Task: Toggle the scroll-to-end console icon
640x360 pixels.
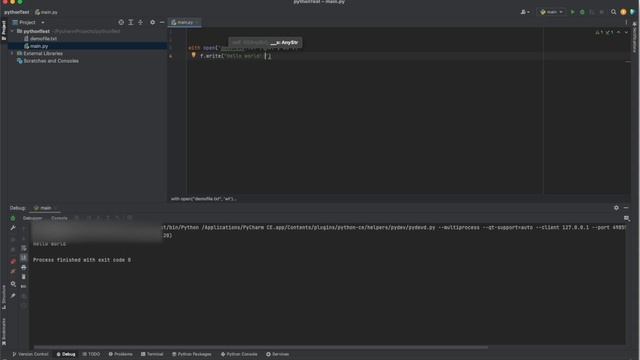Action: coord(24,258)
